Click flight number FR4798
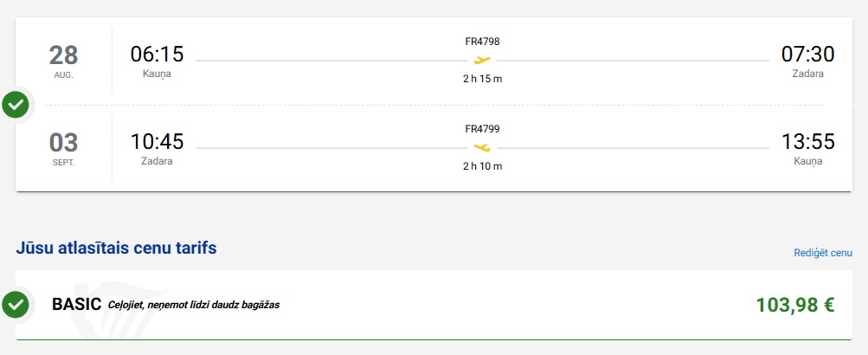Viewport: 868px width, 355px height. 482,42
